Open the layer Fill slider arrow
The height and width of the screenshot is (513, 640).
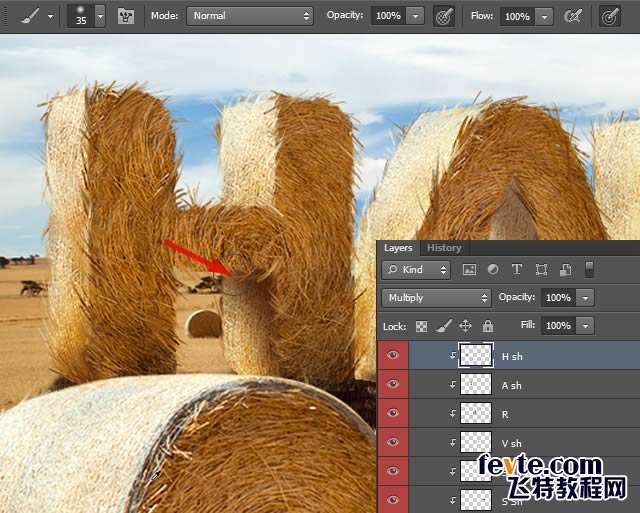(585, 326)
